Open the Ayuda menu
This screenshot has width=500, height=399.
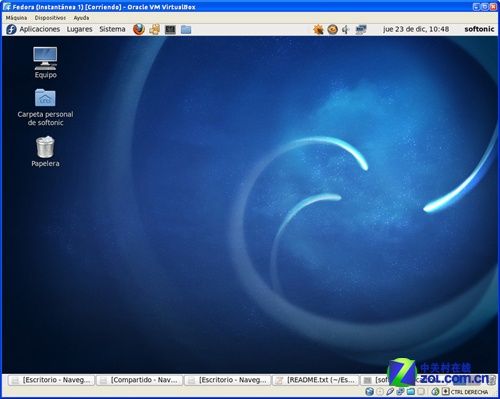point(81,18)
